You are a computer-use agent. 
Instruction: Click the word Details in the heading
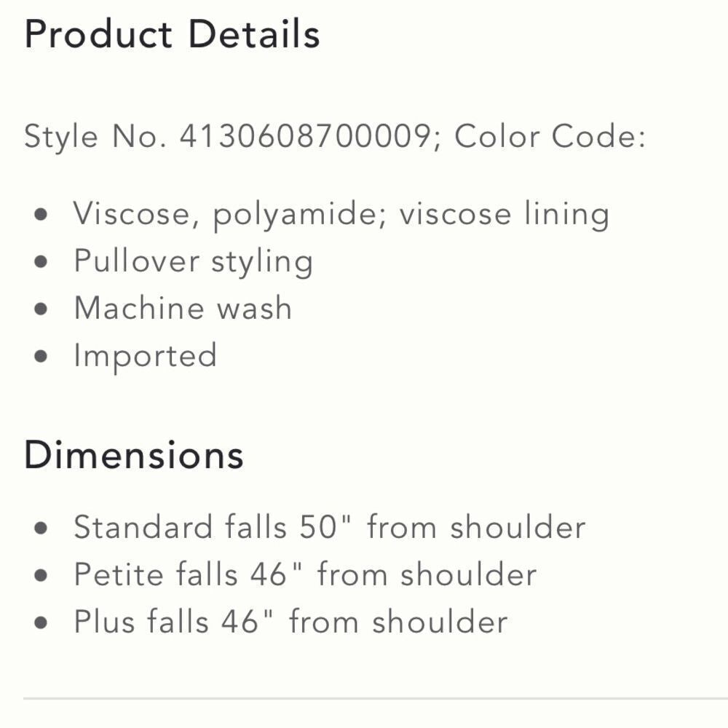tap(254, 34)
